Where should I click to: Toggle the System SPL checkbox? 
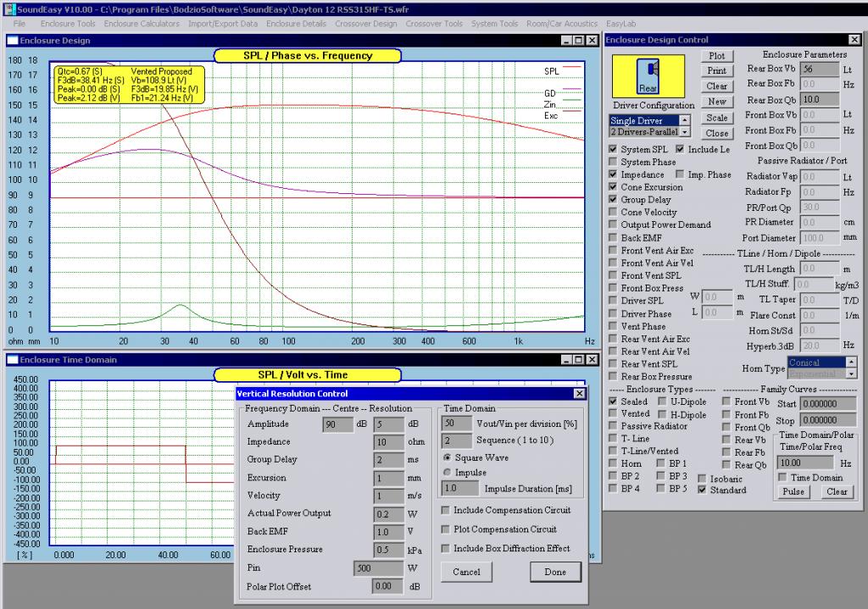coord(613,149)
